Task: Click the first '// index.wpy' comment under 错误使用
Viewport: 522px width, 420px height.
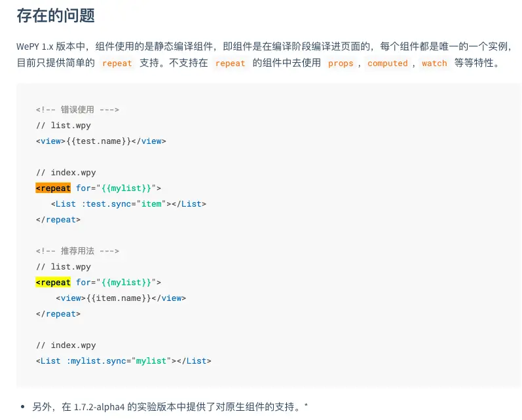Action: (66, 172)
